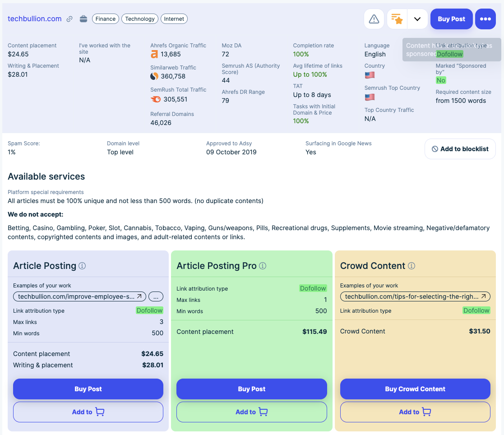Expand more work examples ellipsis pill
Screen dimensions: 504x435
coord(156,296)
